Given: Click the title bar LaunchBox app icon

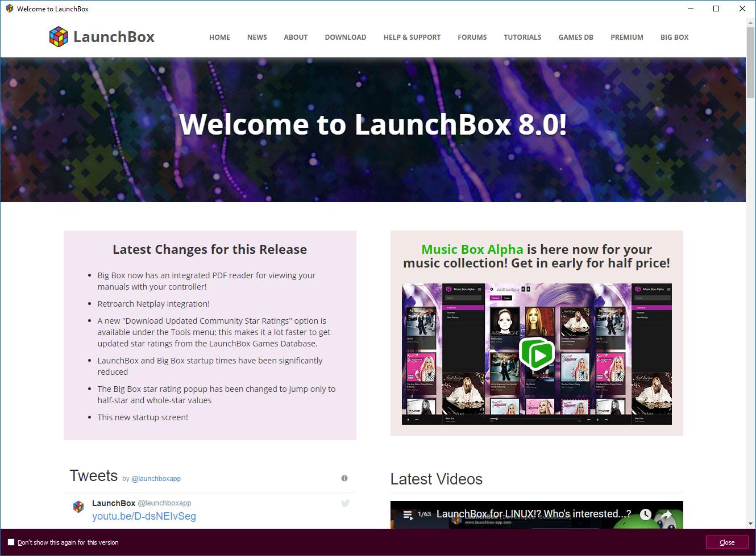Looking at the screenshot, I should [9, 9].
